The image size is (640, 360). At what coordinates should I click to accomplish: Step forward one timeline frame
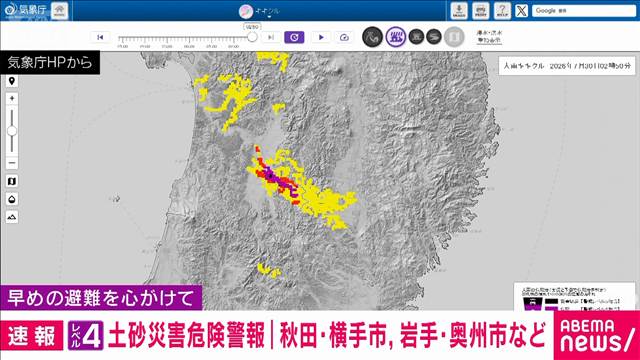tap(270, 37)
